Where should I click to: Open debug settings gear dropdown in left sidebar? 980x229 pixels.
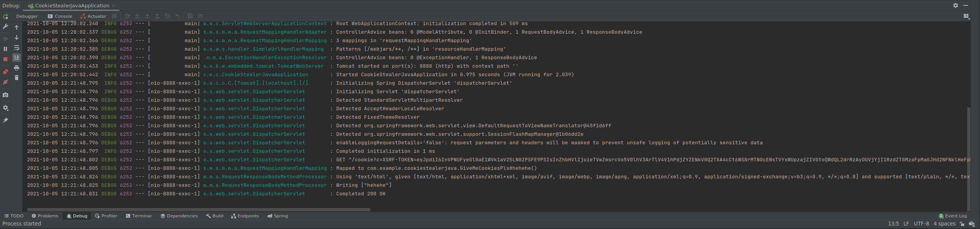[x=5, y=108]
